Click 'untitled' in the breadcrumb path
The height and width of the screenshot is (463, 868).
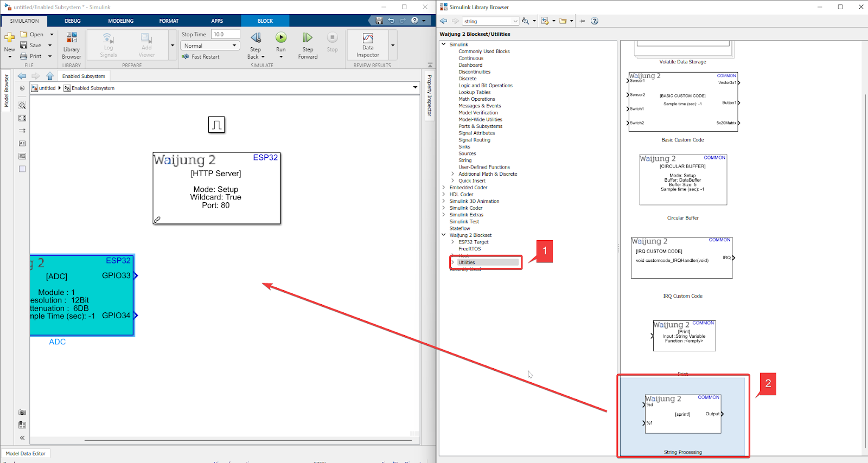coord(47,88)
